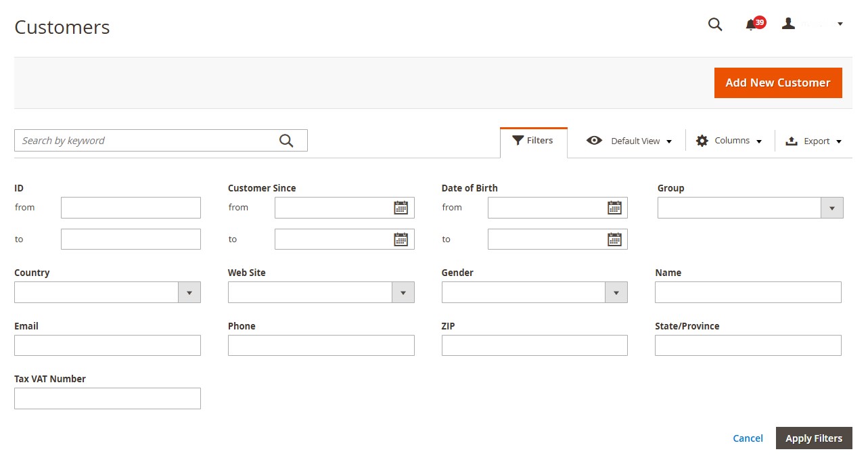868x458 pixels.
Task: Open calendar for Customer Since from date
Action: [401, 208]
